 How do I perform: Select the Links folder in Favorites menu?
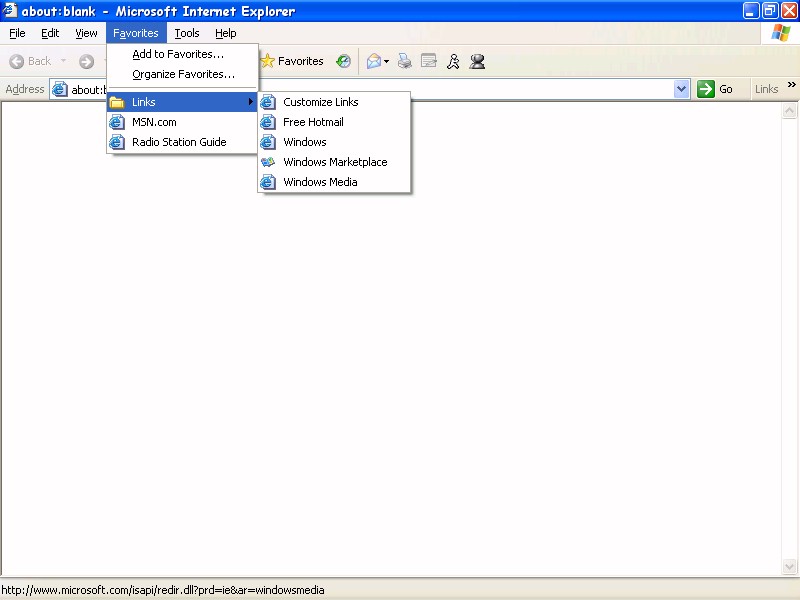coord(182,102)
